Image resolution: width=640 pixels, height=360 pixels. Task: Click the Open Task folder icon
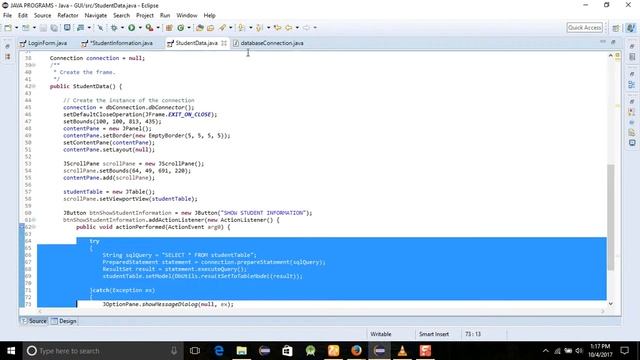pos(211,28)
